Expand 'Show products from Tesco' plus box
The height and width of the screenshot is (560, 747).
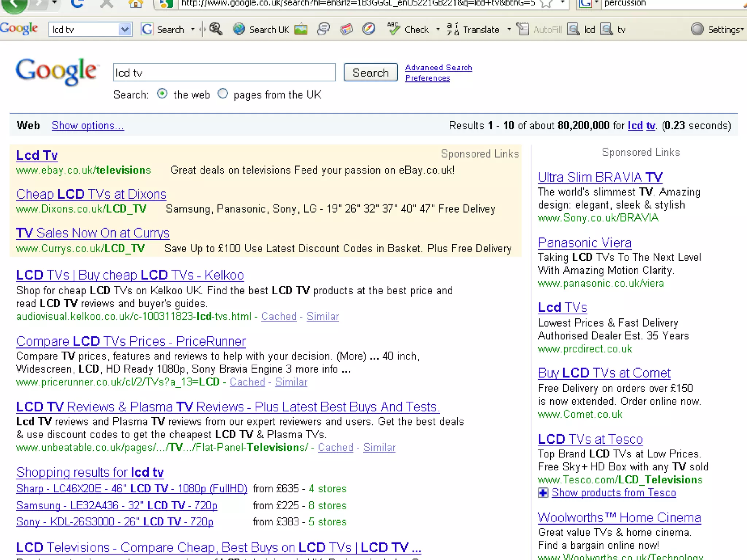point(543,493)
